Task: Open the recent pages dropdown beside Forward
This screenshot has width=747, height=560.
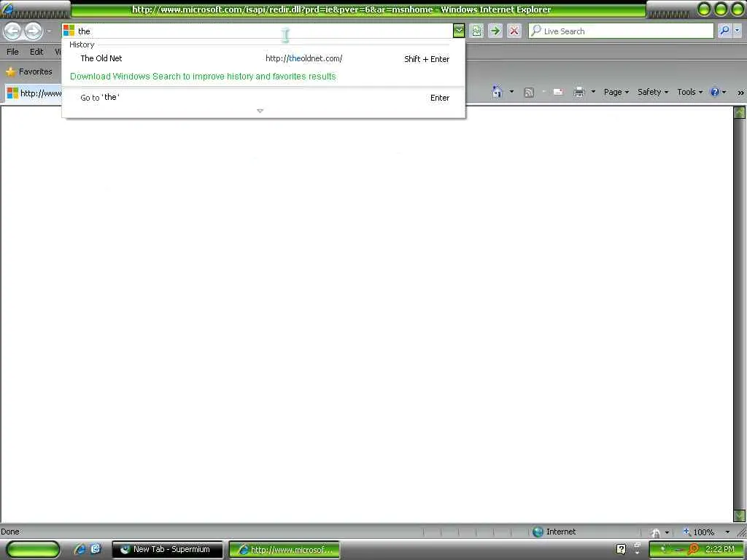Action: [x=49, y=31]
